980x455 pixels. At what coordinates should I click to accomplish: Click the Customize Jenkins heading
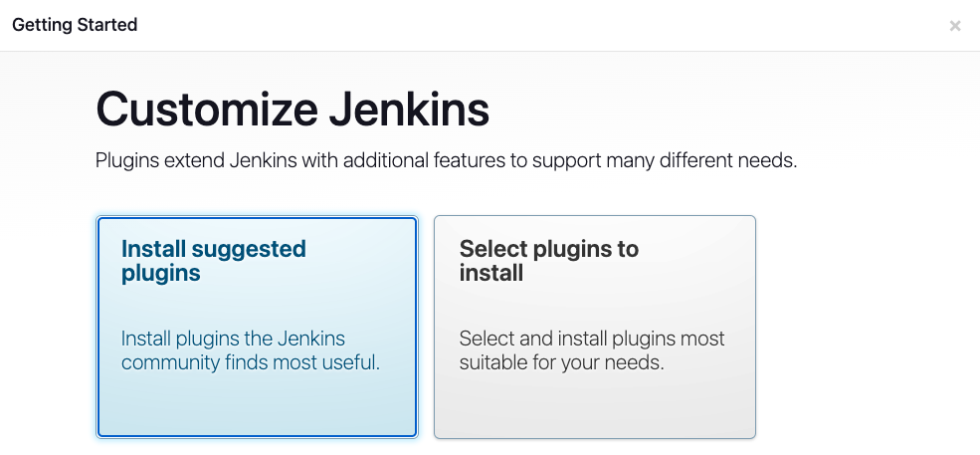[293, 110]
